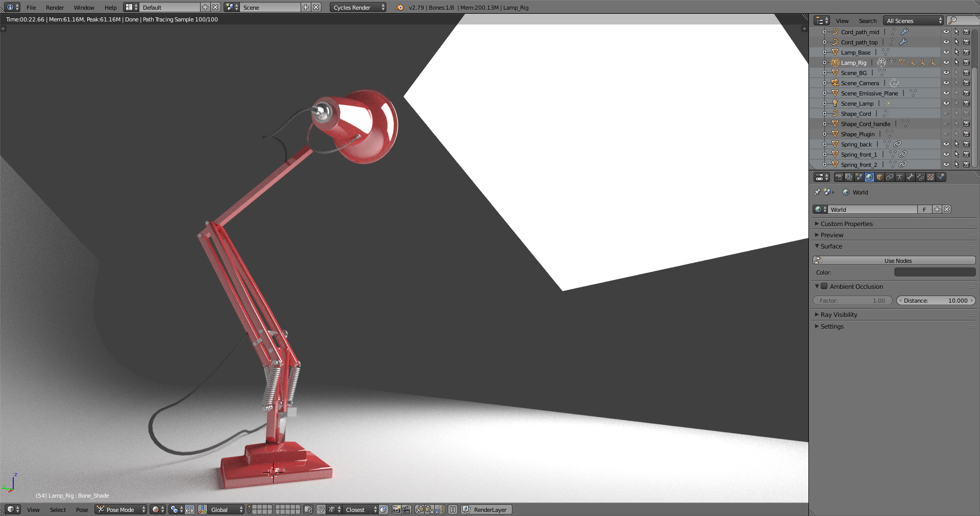Open the Constraints tab (chain link icon)

coord(890,177)
